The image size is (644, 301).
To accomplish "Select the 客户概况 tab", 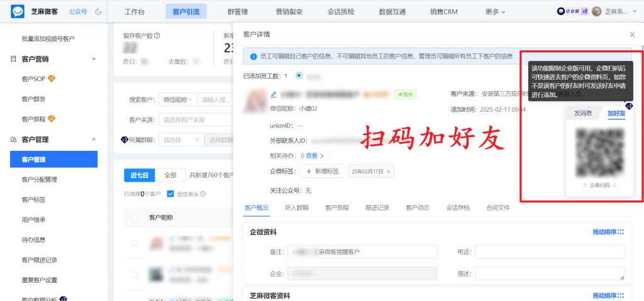I will [257, 208].
